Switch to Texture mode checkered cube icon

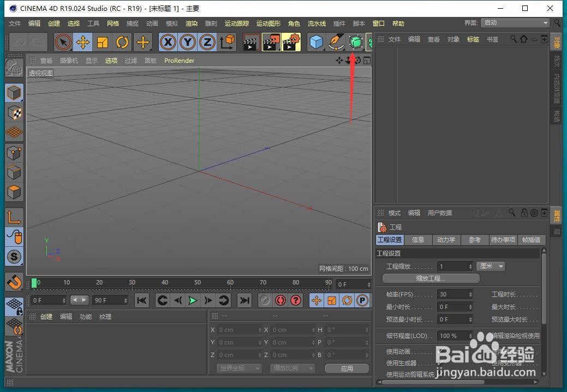(x=14, y=113)
